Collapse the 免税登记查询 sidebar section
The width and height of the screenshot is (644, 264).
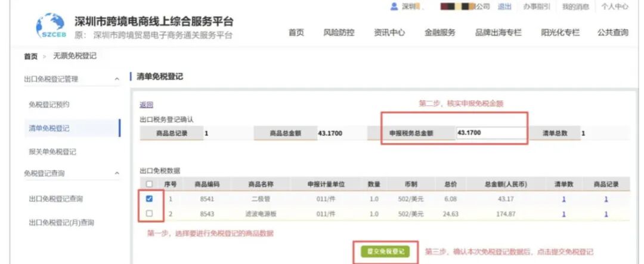(x=116, y=173)
